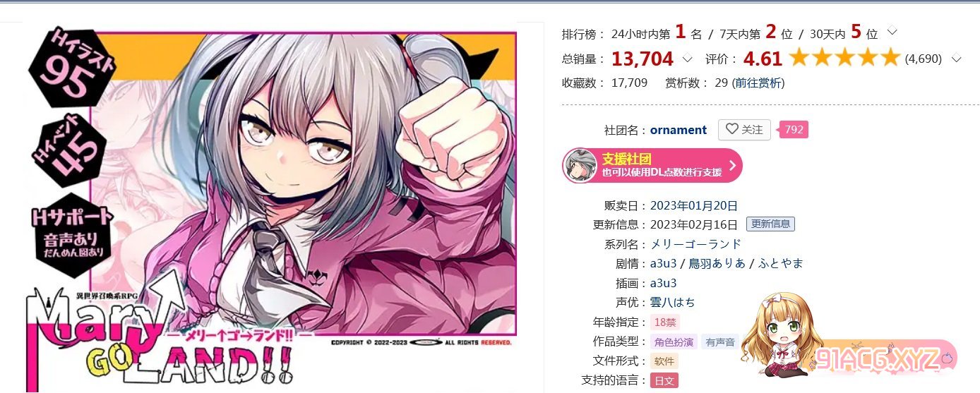This screenshot has height=393, width=980.
Task: Toggle follow with the 关注 button
Action: 744,130
